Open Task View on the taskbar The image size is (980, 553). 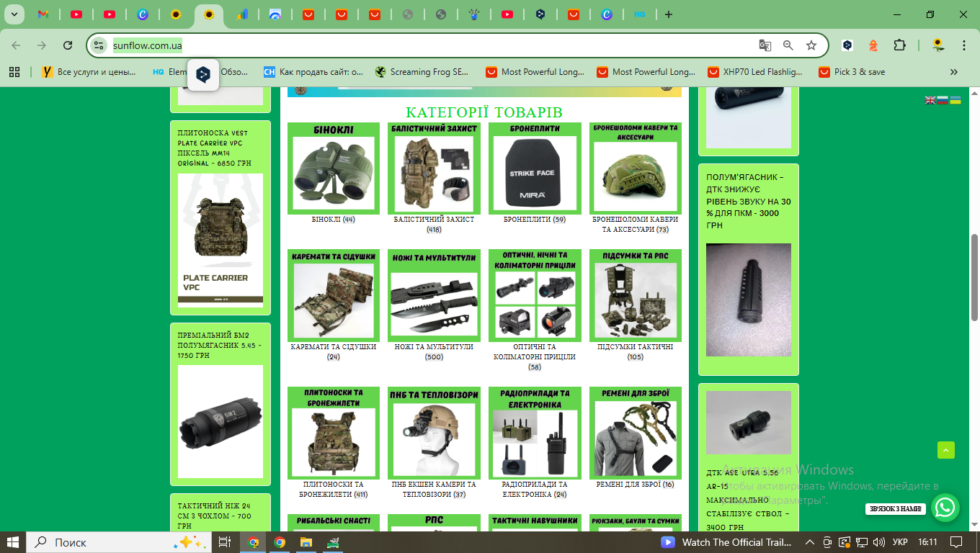(225, 542)
